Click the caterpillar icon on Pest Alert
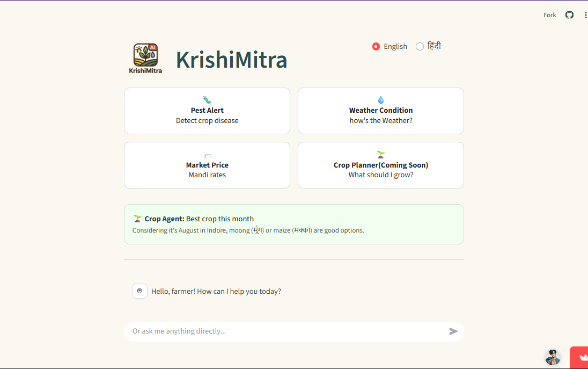This screenshot has width=588, height=369. [x=207, y=100]
